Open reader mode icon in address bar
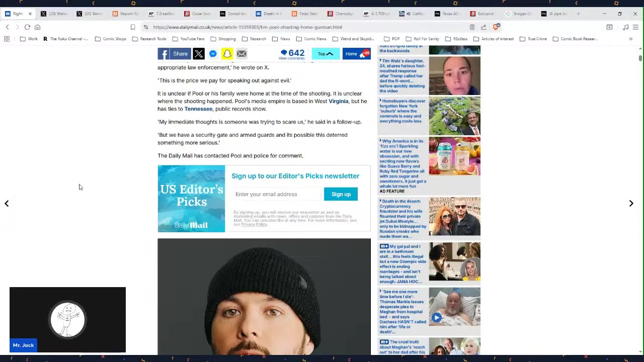This screenshot has height=362, width=644. tap(472, 27)
